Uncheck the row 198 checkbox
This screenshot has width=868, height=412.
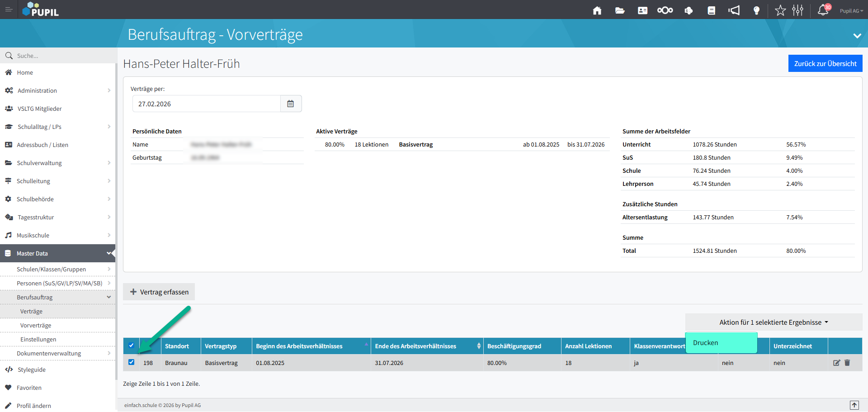point(132,362)
